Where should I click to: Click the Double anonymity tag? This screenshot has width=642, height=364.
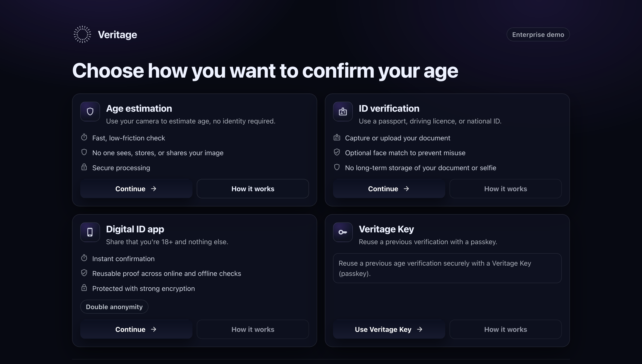coord(114,307)
